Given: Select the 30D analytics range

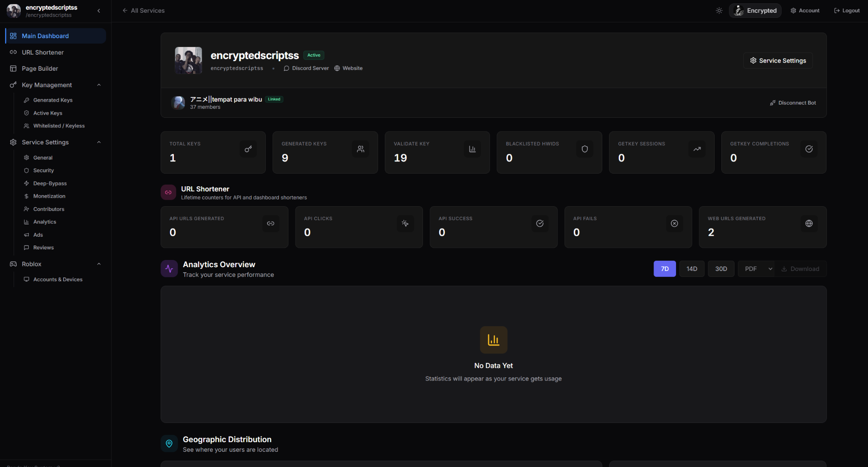Looking at the screenshot, I should [x=721, y=269].
